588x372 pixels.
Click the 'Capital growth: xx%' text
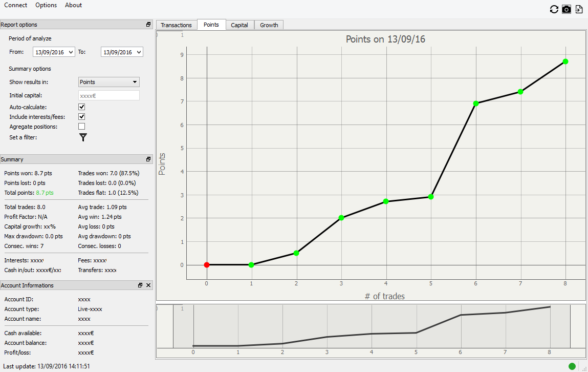tap(30, 226)
